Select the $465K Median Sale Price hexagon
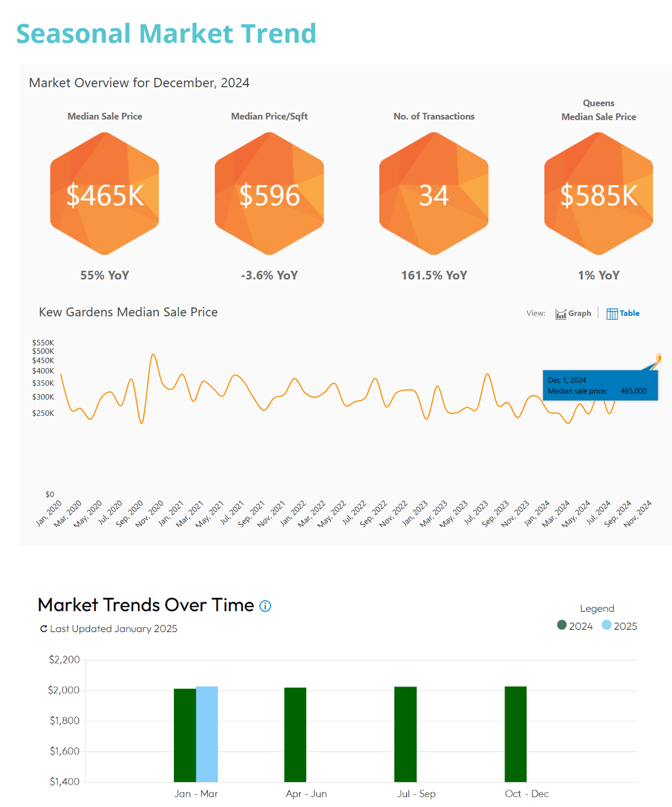 (104, 194)
